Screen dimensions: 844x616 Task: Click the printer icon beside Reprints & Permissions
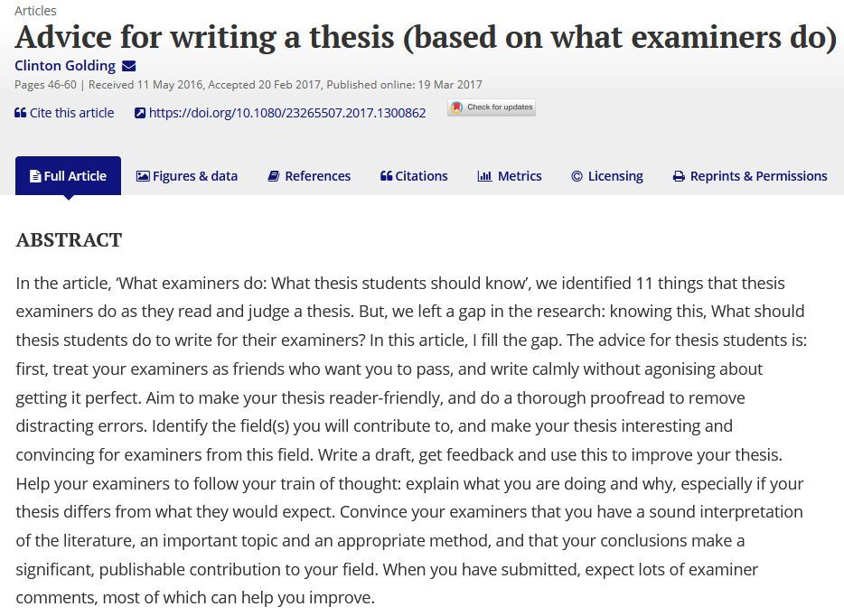(x=679, y=176)
